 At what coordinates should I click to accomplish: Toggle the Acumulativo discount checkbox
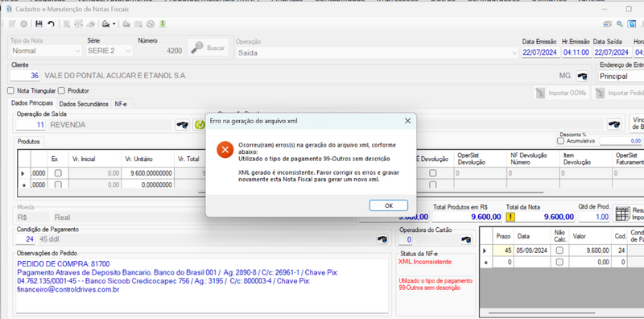tap(560, 141)
